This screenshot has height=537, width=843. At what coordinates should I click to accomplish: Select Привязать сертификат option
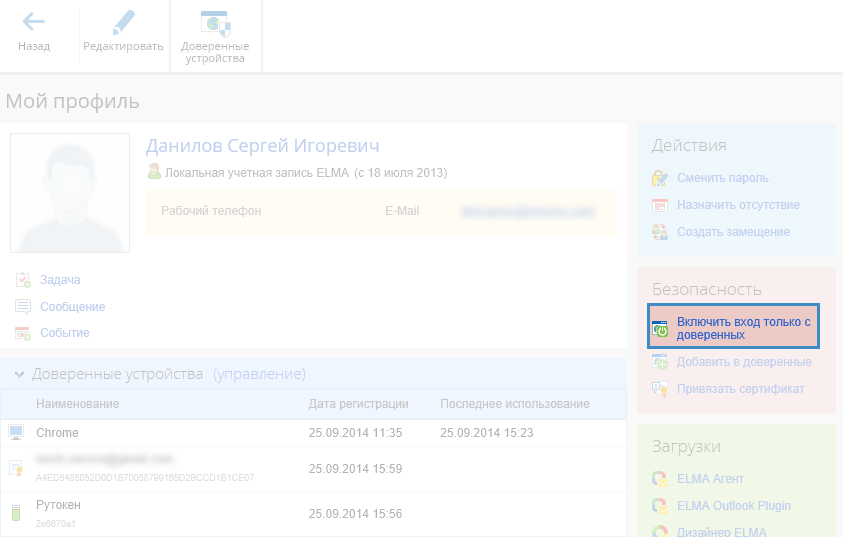pos(740,388)
